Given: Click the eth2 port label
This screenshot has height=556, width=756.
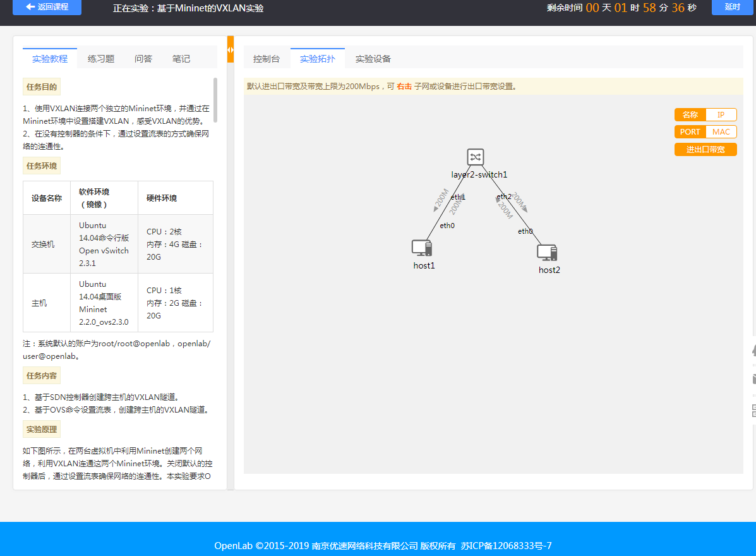Looking at the screenshot, I should pos(504,196).
